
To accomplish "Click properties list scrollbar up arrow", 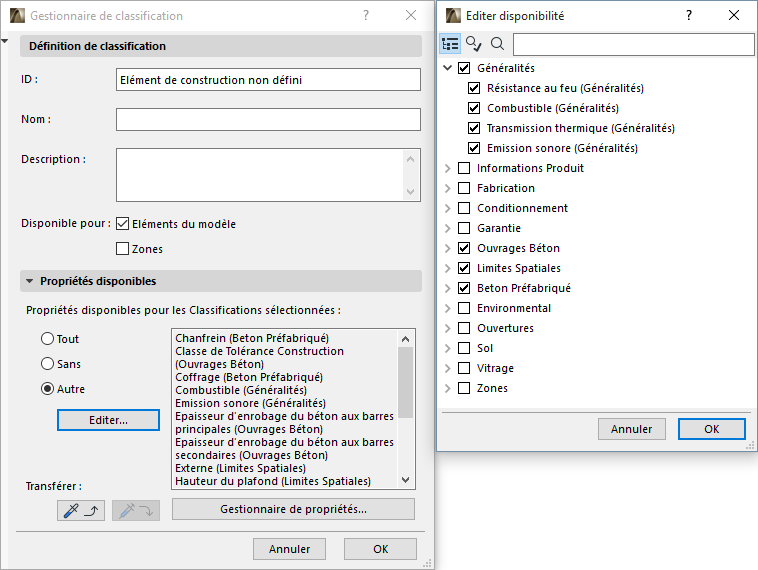I will coord(406,339).
